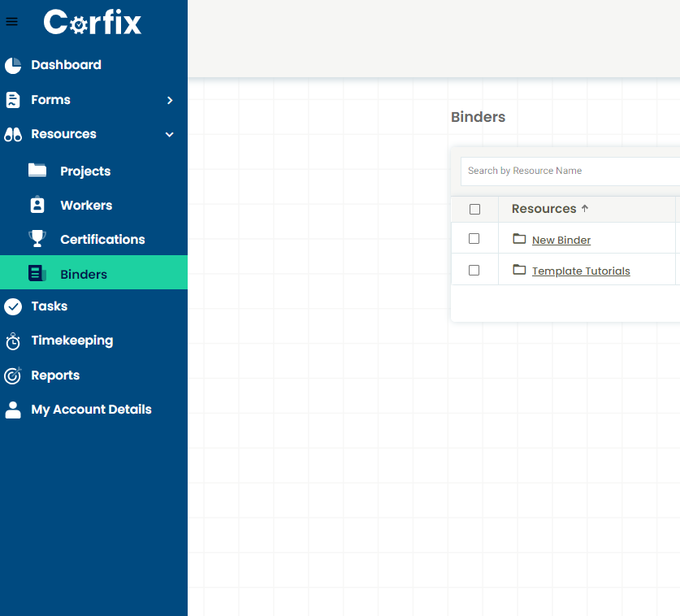Screen dimensions: 680x616
Task: Collapse the Resources menu chevron
Action: (x=170, y=135)
